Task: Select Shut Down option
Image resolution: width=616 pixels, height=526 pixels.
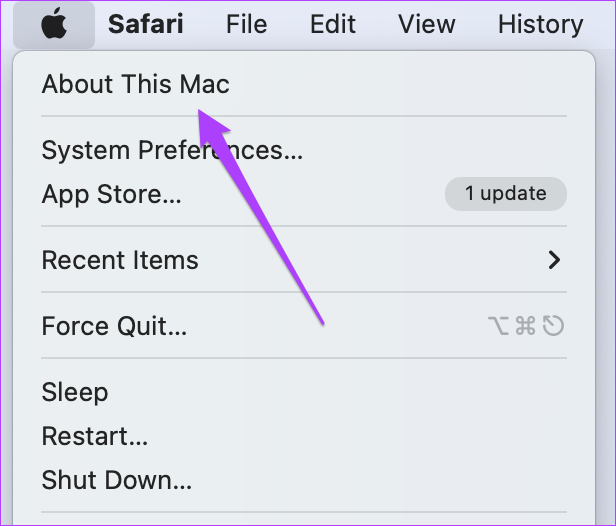Action: (117, 480)
